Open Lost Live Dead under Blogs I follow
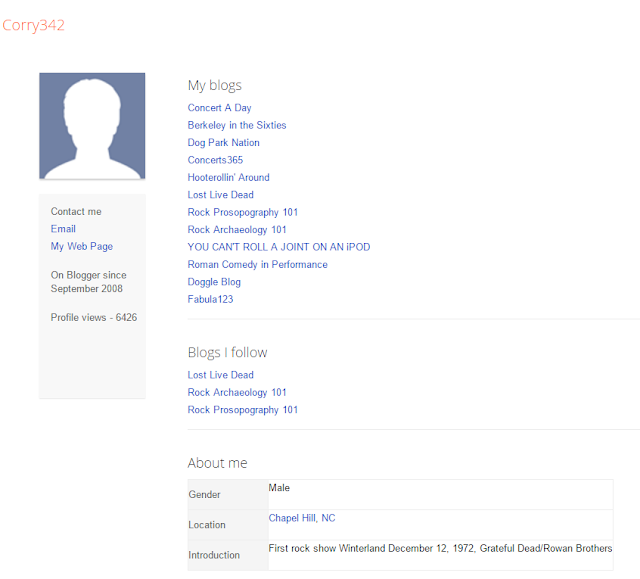The width and height of the screenshot is (640, 579). coord(220,375)
